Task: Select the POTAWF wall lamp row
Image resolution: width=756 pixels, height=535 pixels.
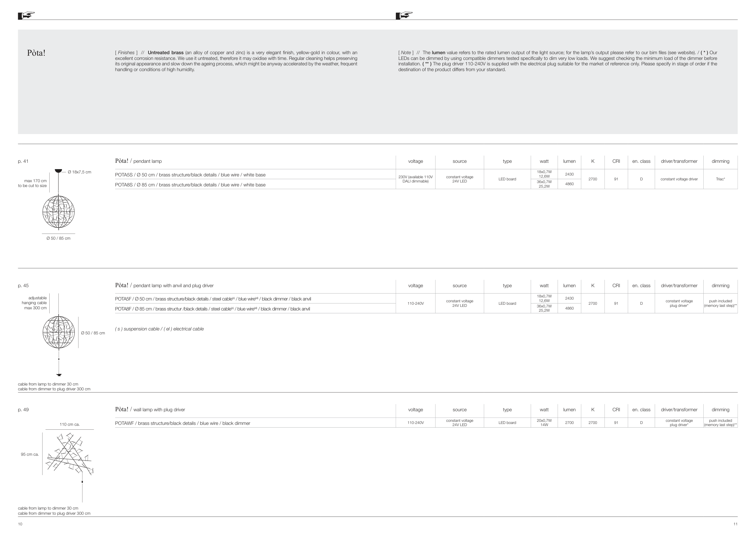Action: [182, 423]
